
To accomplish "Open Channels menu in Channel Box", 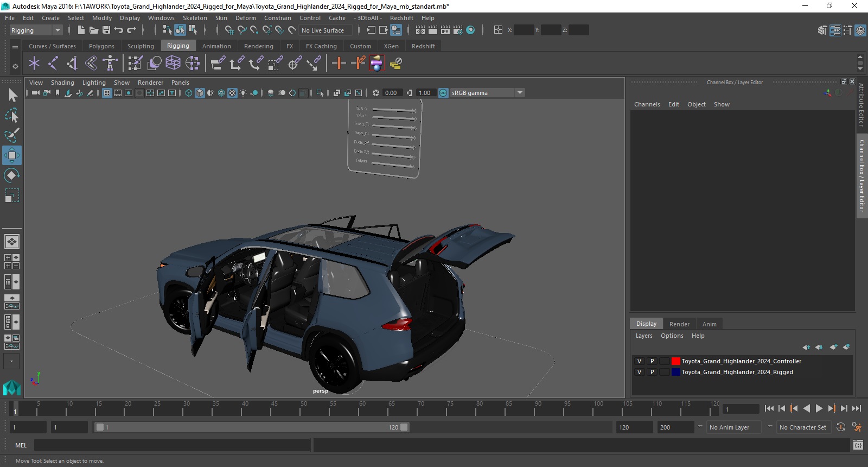I will point(647,104).
